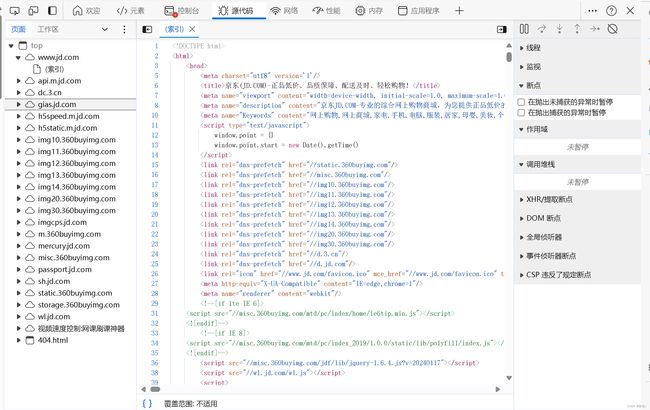Close the (索引) file tab
This screenshot has height=410, width=650.
[x=192, y=29]
